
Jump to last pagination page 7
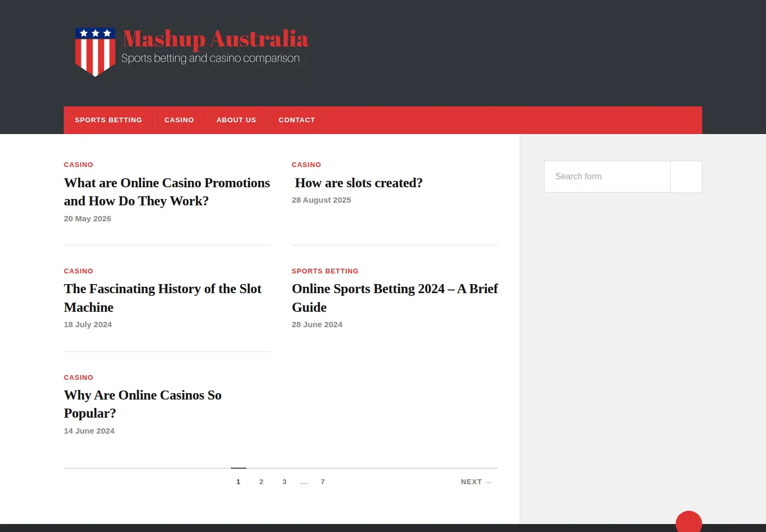[323, 481]
